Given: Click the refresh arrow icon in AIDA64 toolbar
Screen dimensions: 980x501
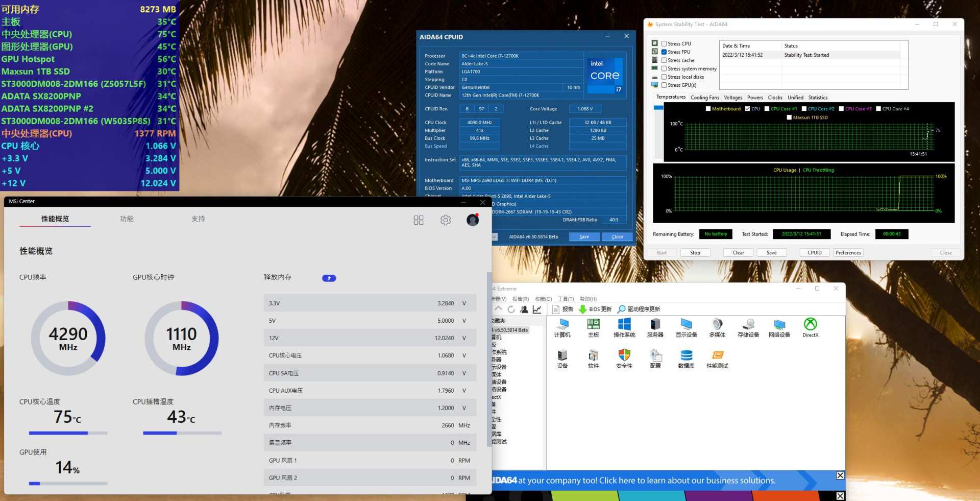Looking at the screenshot, I should coord(511,309).
